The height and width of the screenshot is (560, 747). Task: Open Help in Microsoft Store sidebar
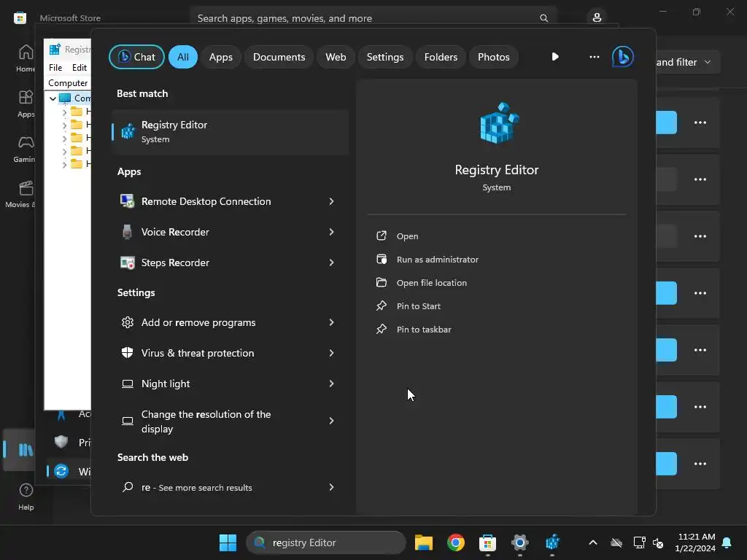pos(26,497)
